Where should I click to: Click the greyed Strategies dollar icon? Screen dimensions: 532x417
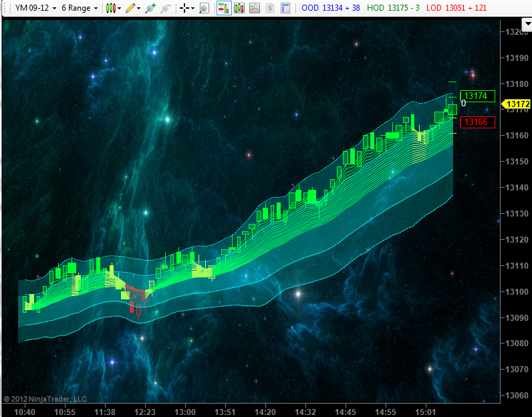click(x=270, y=8)
